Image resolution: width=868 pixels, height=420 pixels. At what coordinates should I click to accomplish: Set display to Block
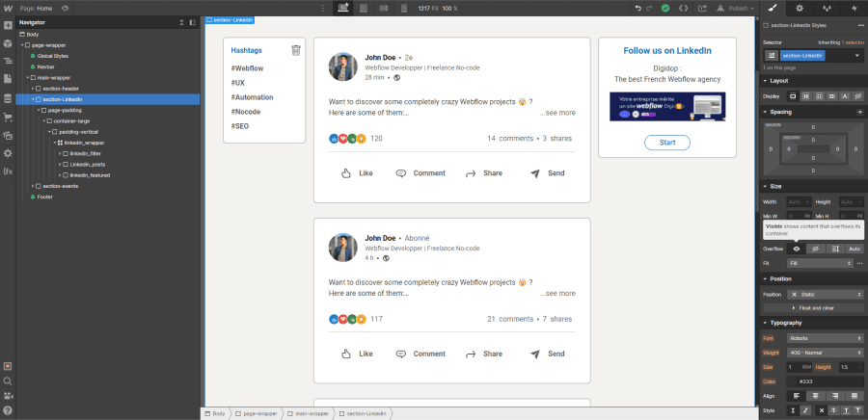(793, 96)
